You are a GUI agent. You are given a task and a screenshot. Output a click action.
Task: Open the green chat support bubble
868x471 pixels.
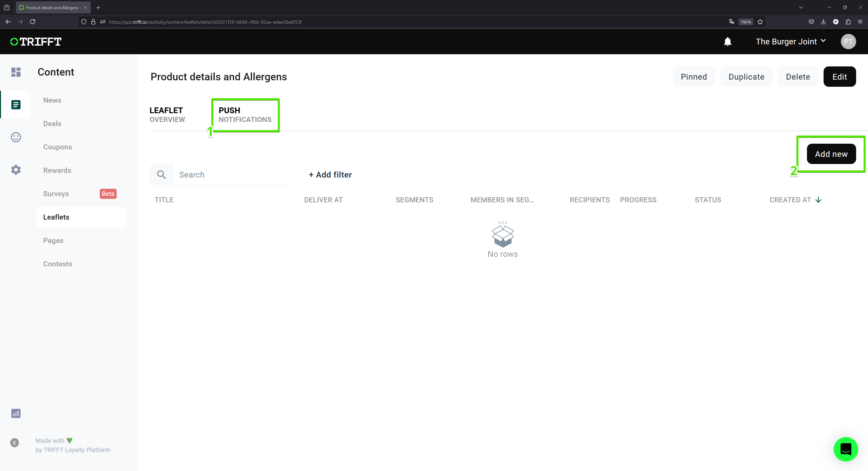tap(846, 449)
